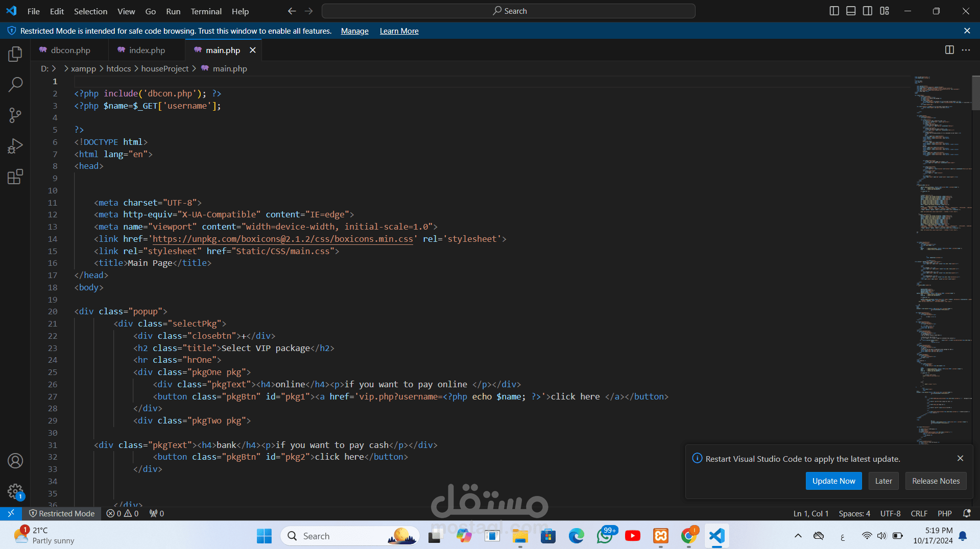The height and width of the screenshot is (549, 980).
Task: Open the editor More Actions ellipsis menu
Action: tap(966, 50)
